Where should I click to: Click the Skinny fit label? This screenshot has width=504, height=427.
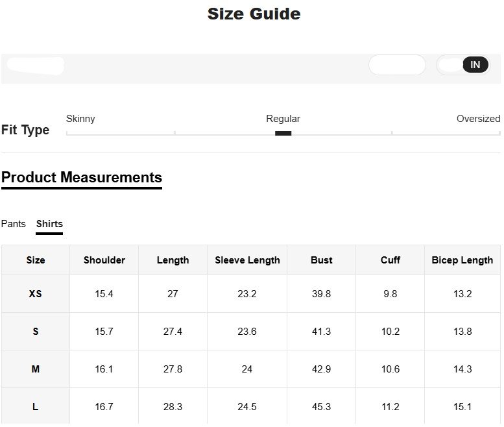80,119
